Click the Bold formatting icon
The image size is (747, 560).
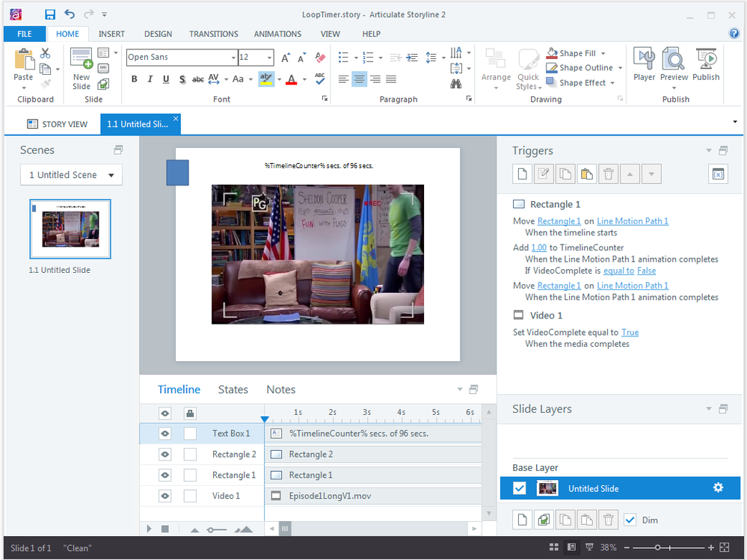tap(135, 79)
